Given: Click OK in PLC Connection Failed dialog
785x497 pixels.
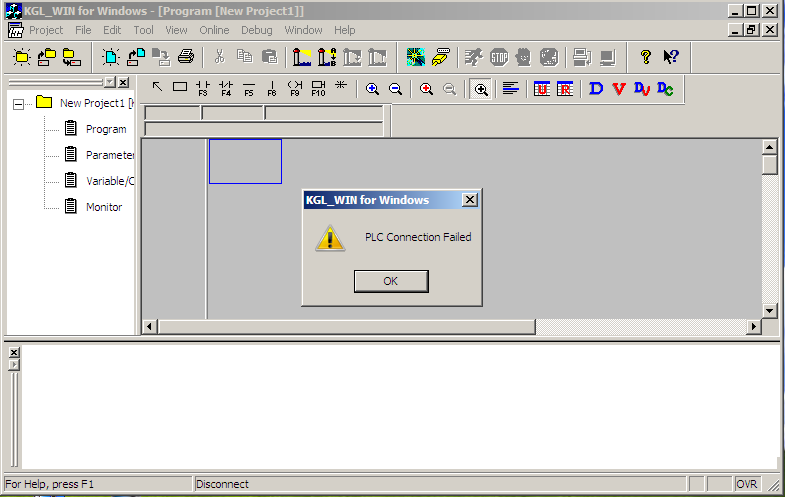Looking at the screenshot, I should pos(391,281).
